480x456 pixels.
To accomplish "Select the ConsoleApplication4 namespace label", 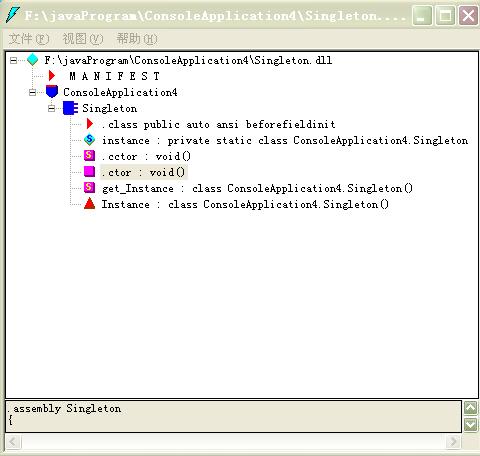I will (120, 92).
